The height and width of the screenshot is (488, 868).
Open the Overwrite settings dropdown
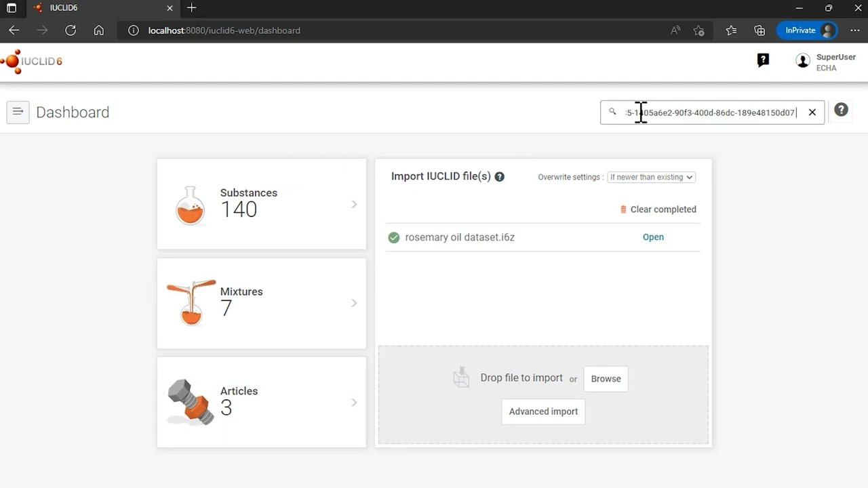(x=652, y=177)
